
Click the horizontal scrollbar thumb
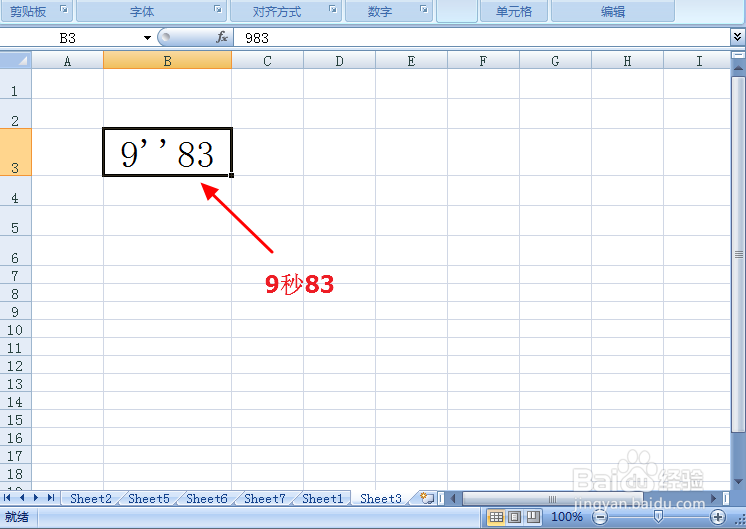pyautogui.click(x=552, y=499)
